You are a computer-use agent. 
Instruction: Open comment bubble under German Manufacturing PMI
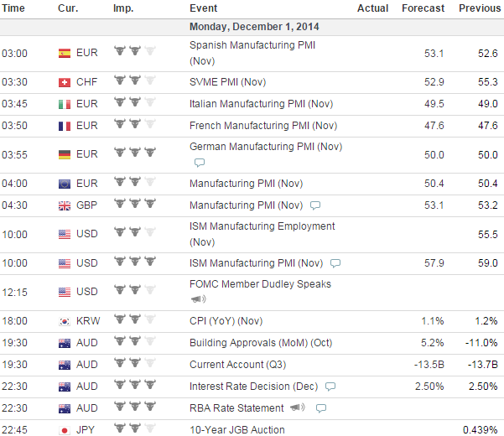199,163
